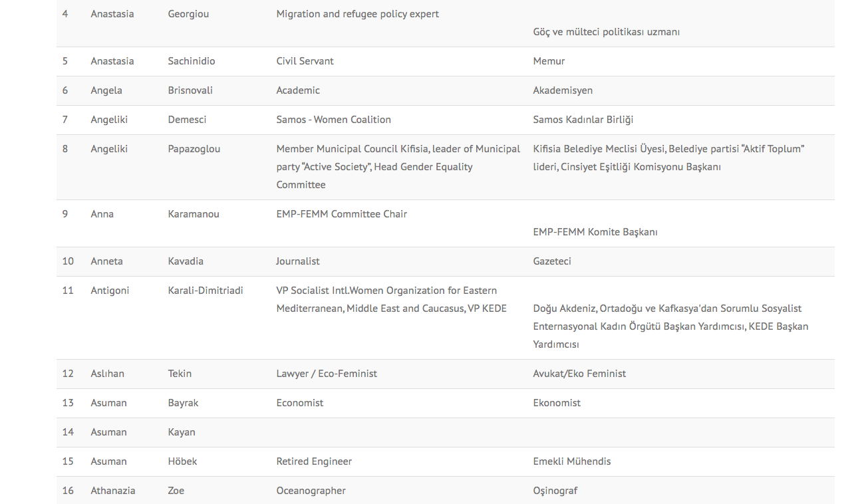Click the surname Sachinidio in row 5
Screen dimensions: 866x504
click(x=191, y=61)
